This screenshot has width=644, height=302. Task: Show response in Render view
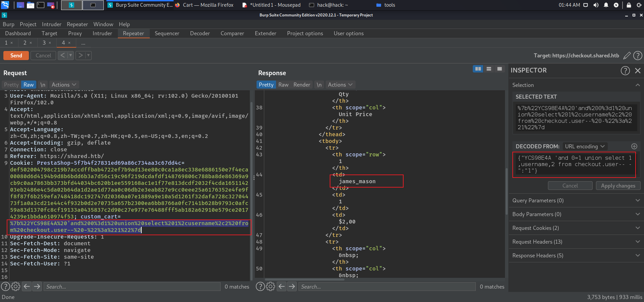(302, 85)
